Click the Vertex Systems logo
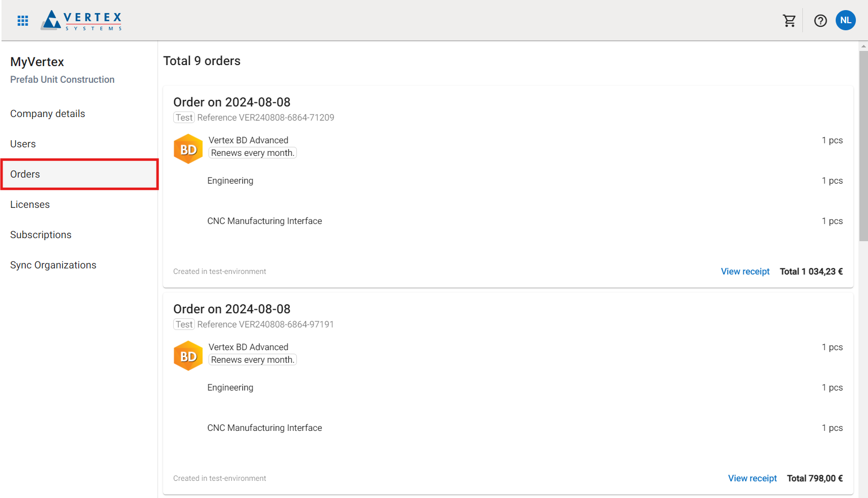The width and height of the screenshot is (868, 498). coord(82,21)
